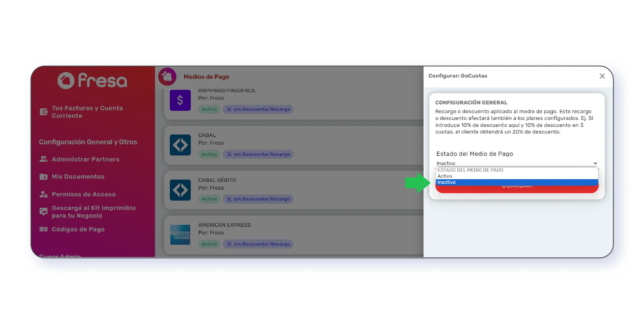Click the CABAL DÉBITO card logo
Screen dimensions: 644x324
coord(180,190)
